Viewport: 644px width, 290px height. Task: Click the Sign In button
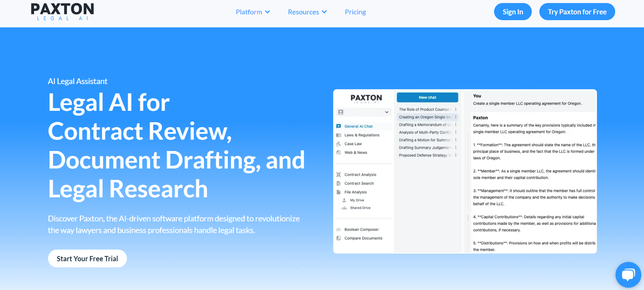(513, 12)
